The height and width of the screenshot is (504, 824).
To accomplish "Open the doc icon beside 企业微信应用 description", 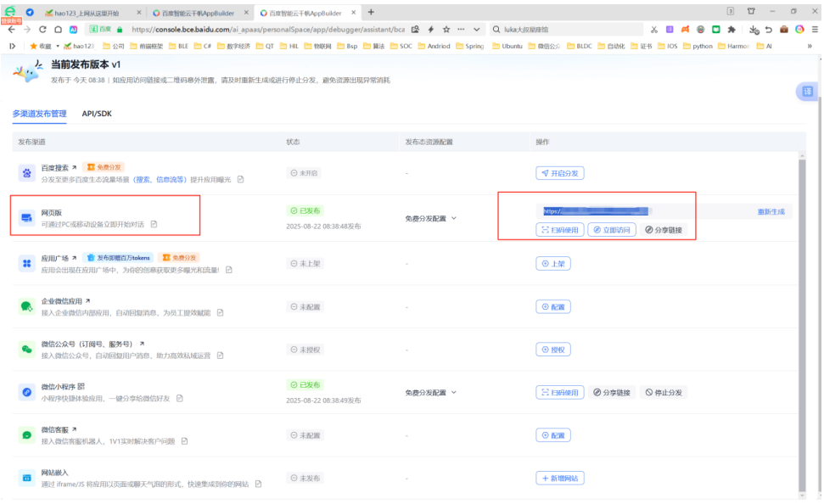I will coord(220,313).
